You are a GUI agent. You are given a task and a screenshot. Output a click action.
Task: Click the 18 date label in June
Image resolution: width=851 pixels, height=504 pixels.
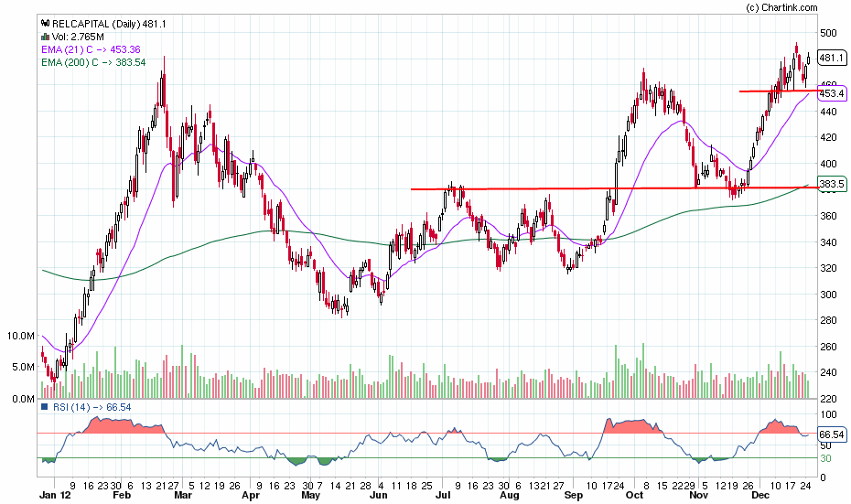pyautogui.click(x=412, y=486)
